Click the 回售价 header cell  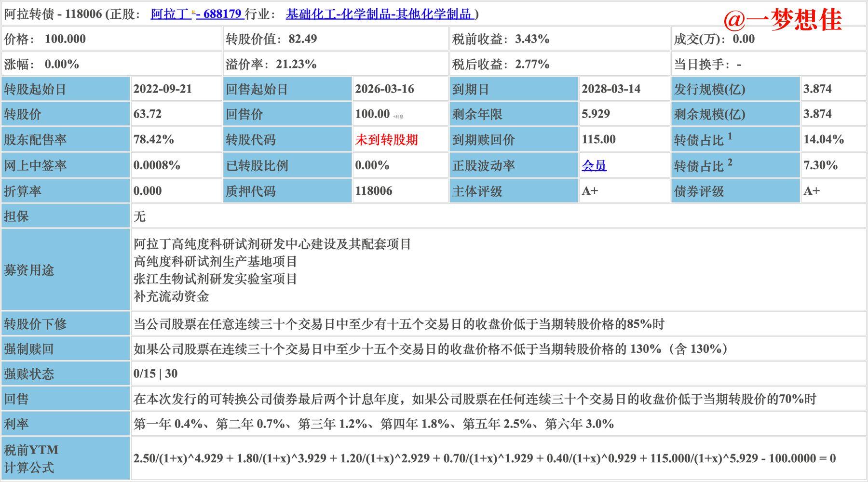tap(287, 114)
